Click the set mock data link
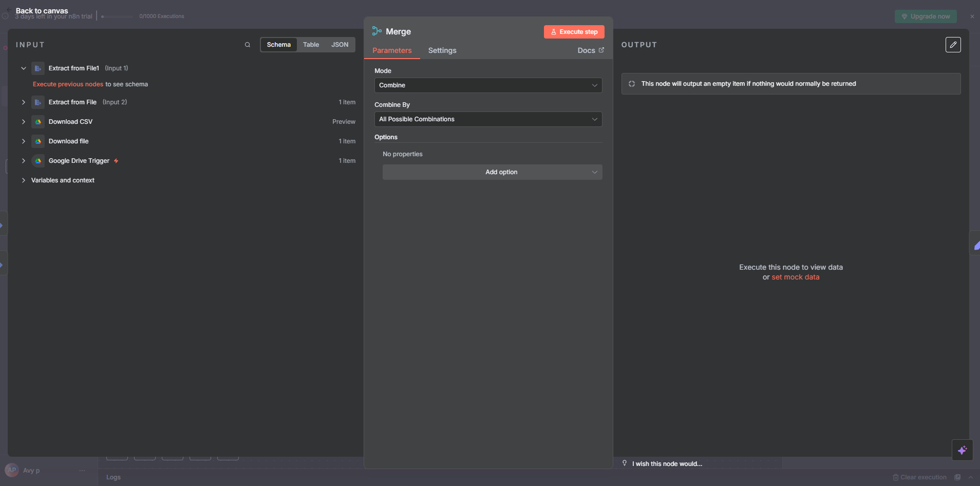The image size is (980, 486). tap(795, 277)
